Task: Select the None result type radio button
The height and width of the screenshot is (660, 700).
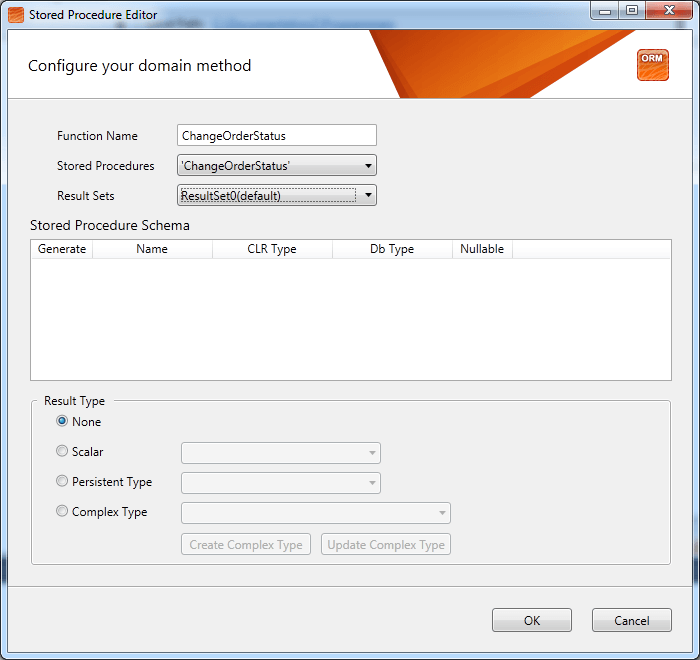Action: 62,421
